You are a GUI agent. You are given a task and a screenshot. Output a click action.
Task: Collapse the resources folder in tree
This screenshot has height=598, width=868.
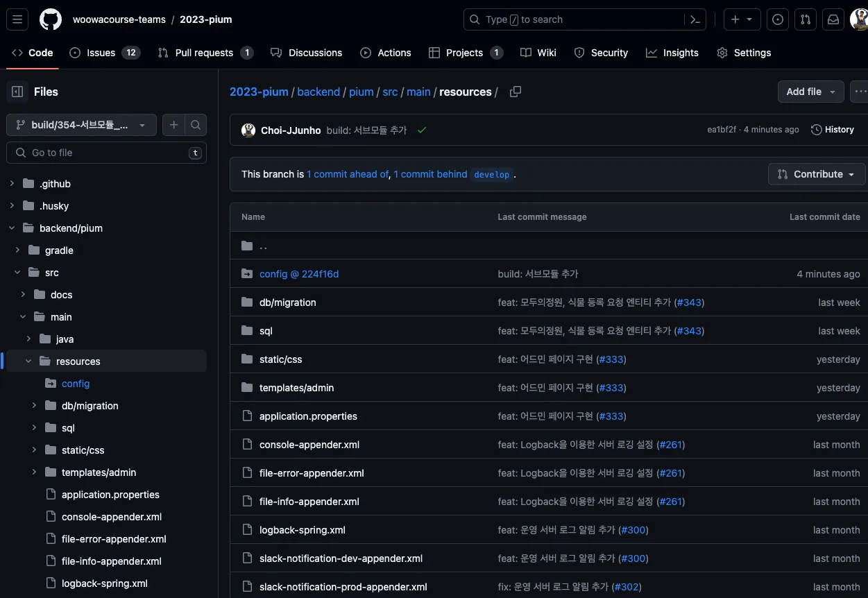(29, 361)
